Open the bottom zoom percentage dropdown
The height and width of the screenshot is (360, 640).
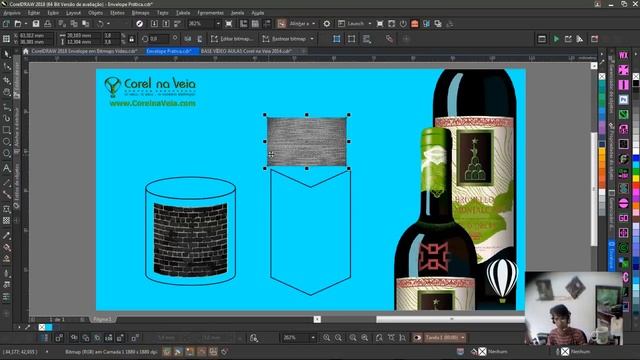313,338
